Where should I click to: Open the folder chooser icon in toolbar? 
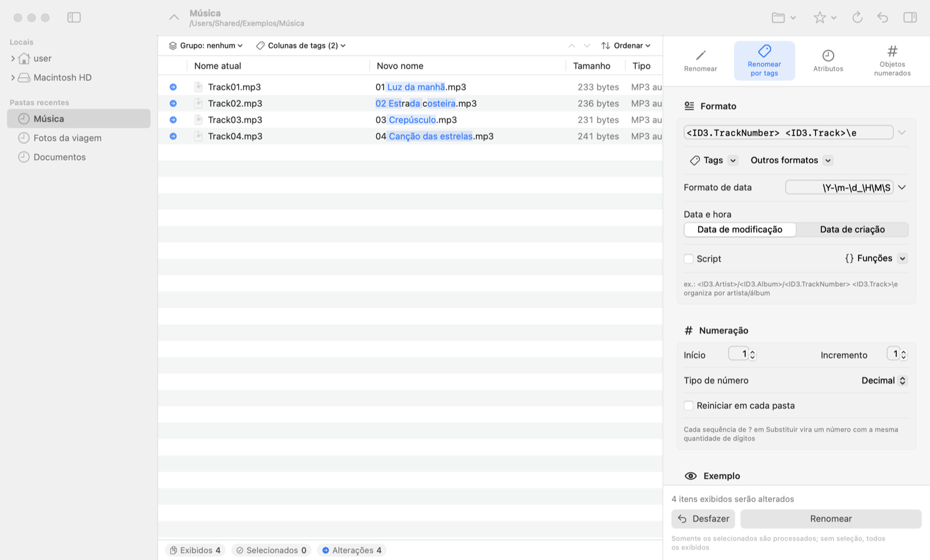tap(784, 17)
